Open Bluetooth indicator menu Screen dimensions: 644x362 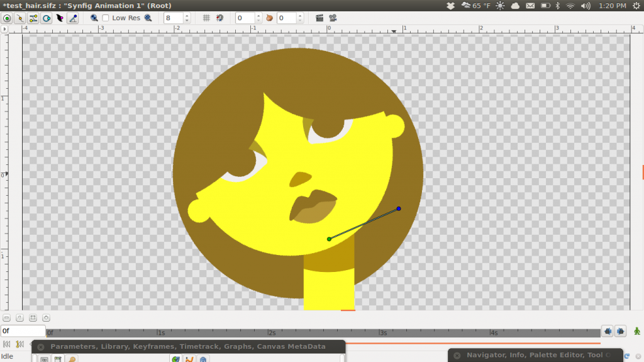pyautogui.click(x=558, y=6)
